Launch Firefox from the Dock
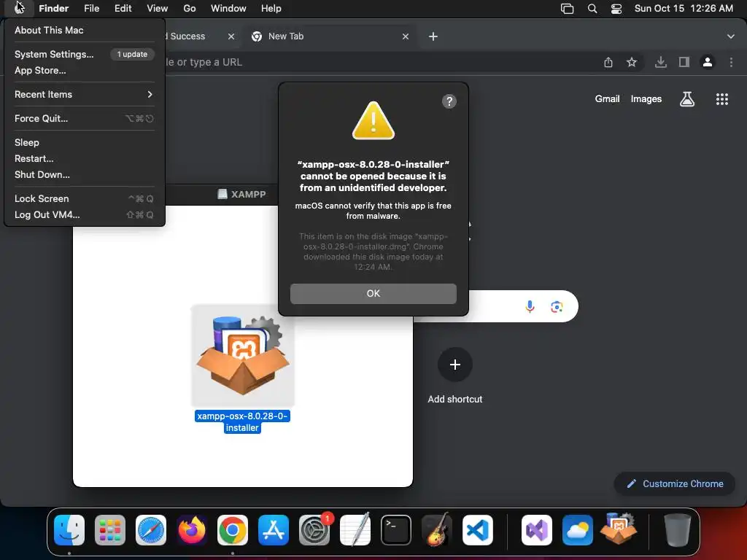The width and height of the screenshot is (747, 560). [x=192, y=530]
